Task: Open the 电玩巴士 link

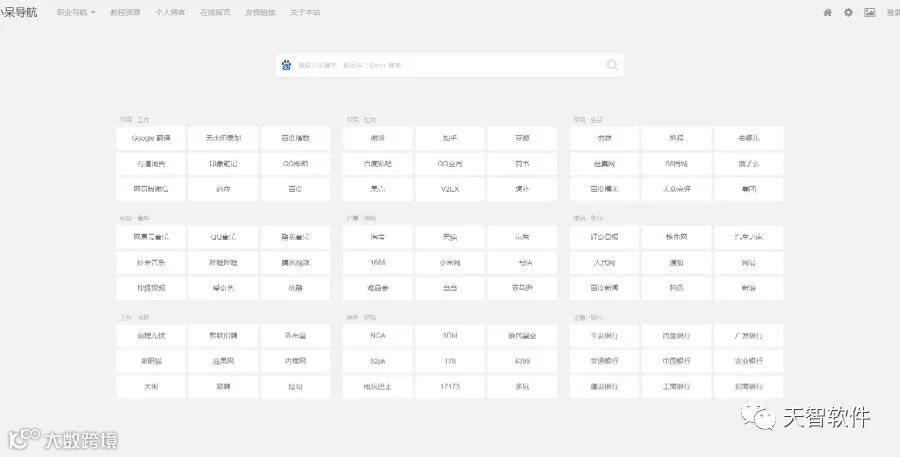Action: (378, 386)
